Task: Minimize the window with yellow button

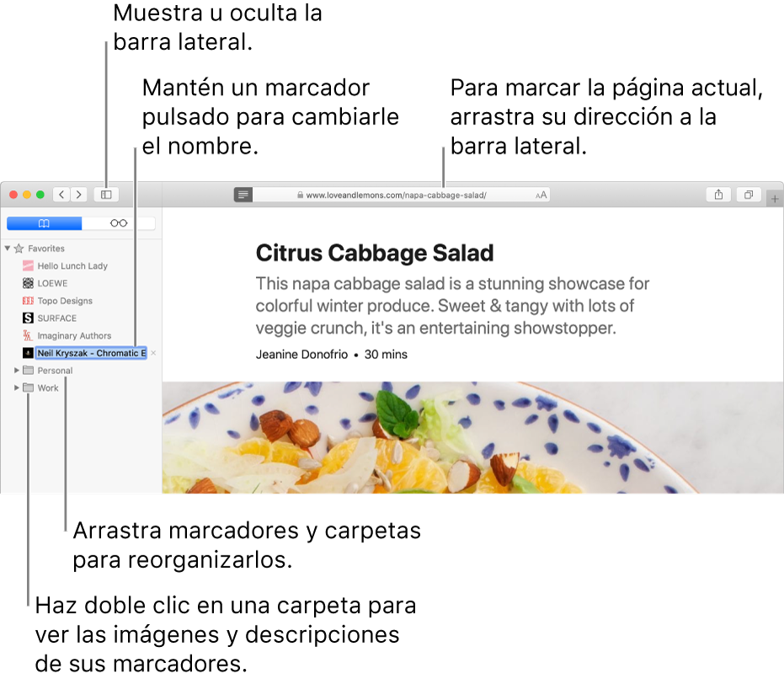Action: coord(27,195)
